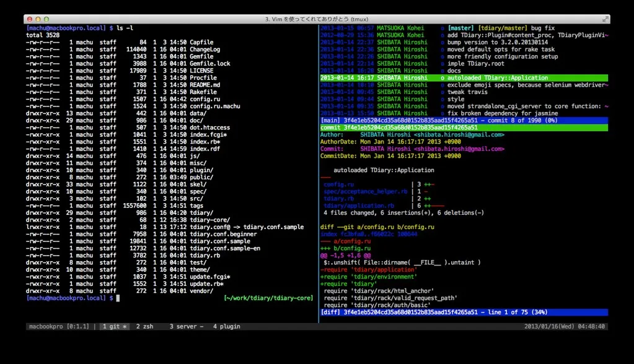Viewport: 634px width, 364px height.
Task: Click the tdiary.conf.sample-en file entry
Action: (x=226, y=248)
